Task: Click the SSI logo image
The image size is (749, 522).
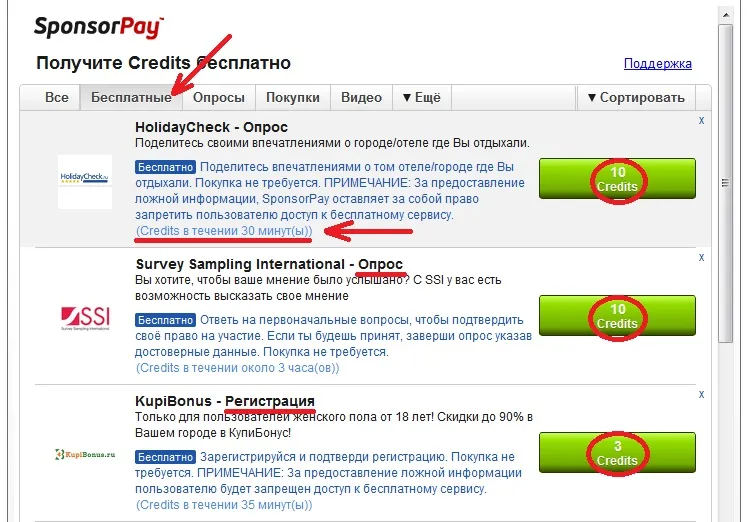Action: (85, 318)
